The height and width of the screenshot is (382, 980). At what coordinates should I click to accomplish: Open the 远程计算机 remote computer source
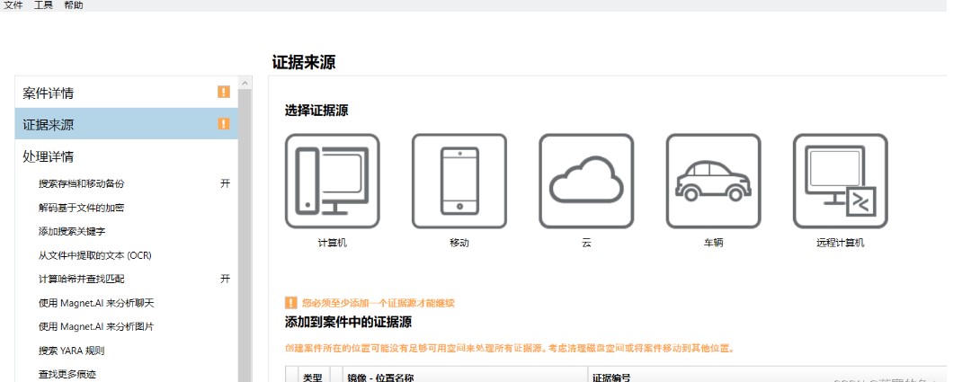840,181
